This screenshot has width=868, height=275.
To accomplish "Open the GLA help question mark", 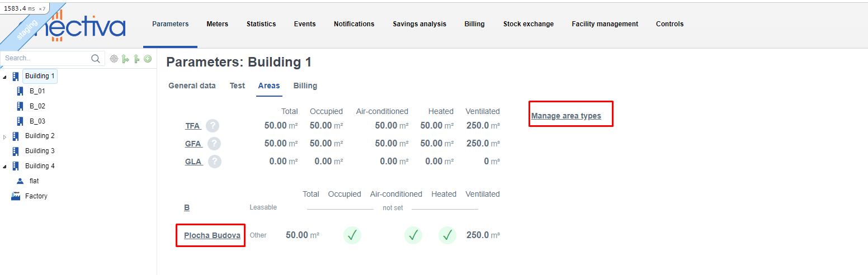I will coord(215,162).
